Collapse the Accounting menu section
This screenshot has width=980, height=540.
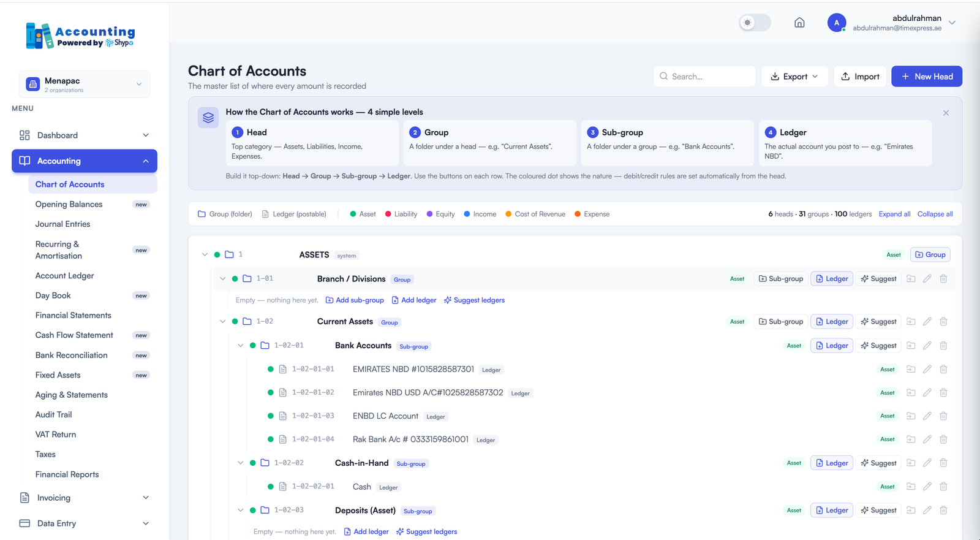[85, 161]
